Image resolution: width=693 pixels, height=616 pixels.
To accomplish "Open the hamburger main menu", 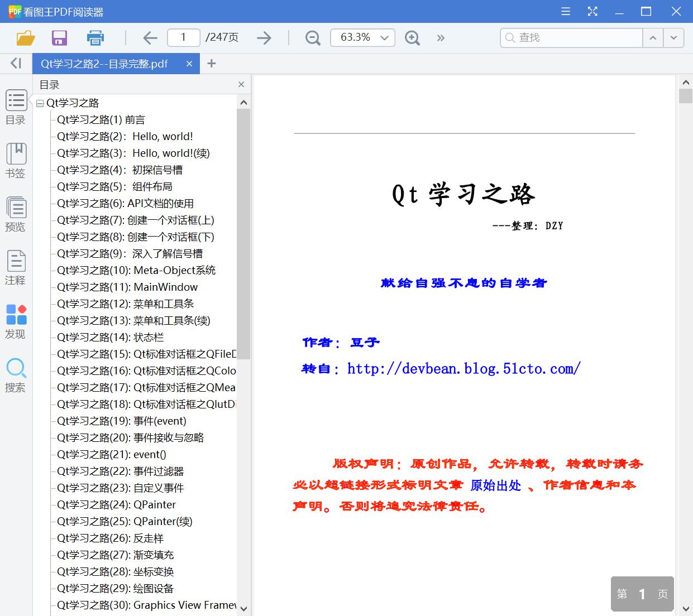I will pyautogui.click(x=565, y=11).
